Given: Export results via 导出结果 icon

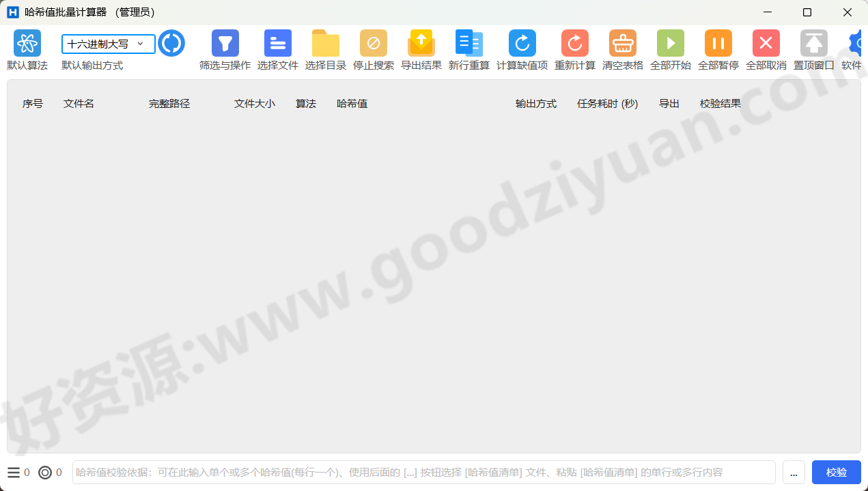Looking at the screenshot, I should 421,43.
